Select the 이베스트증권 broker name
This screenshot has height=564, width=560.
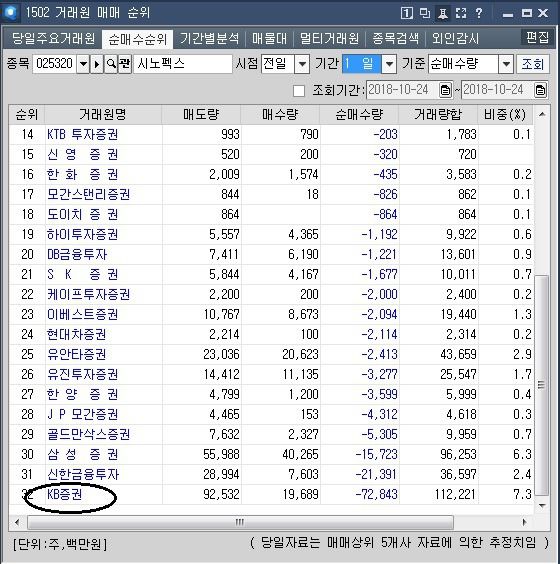[82, 314]
